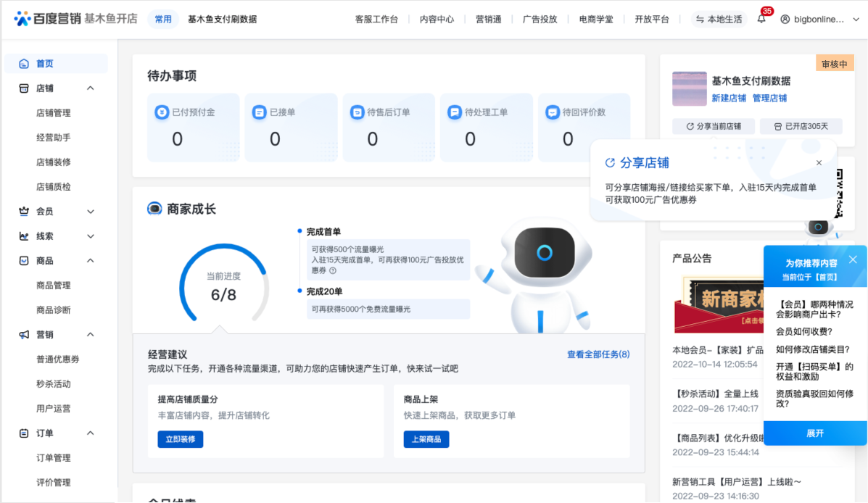Toggle the 本地生活 switch in header
Viewport: 868px width, 503px height.
[x=719, y=20]
